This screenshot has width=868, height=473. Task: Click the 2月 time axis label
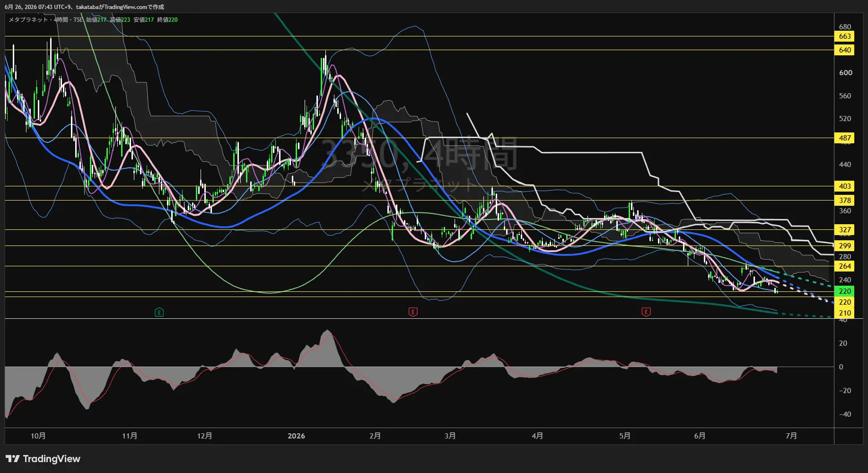point(375,436)
